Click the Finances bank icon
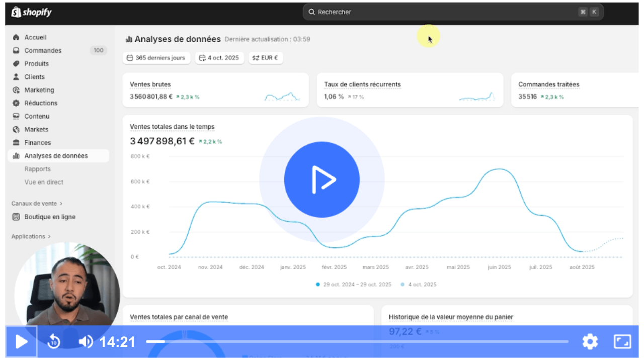This screenshot has height=362, width=644. pos(16,143)
